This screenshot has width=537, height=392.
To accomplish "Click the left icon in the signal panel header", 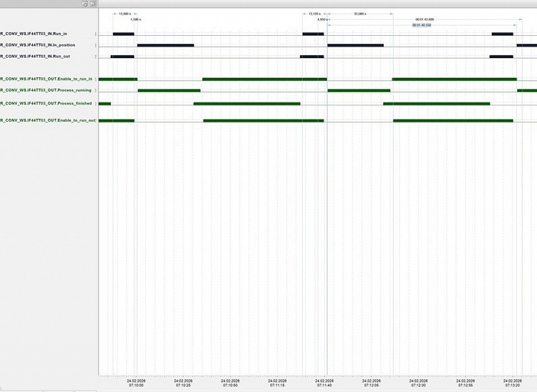I will point(85,4).
